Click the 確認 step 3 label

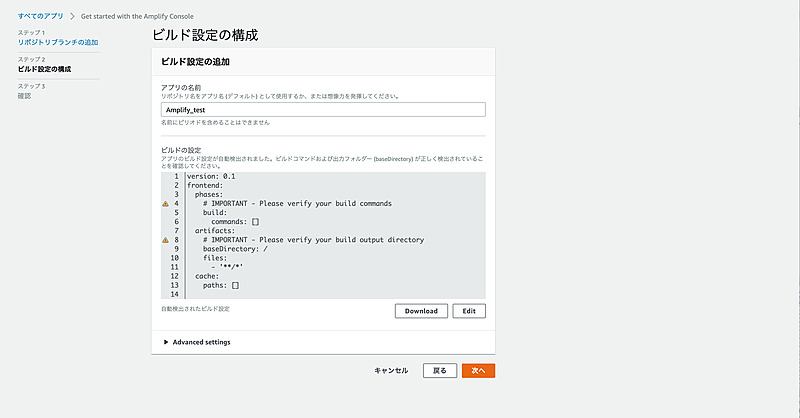point(24,96)
